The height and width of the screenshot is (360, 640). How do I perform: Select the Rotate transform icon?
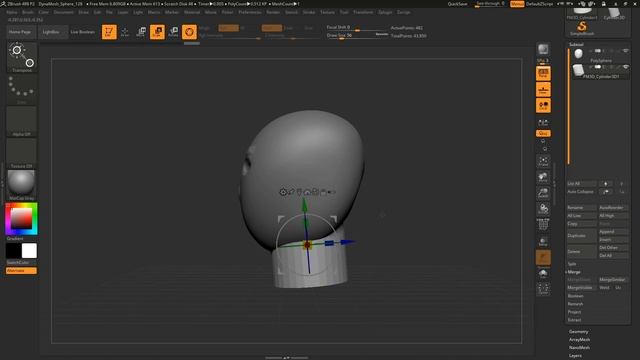point(173,32)
